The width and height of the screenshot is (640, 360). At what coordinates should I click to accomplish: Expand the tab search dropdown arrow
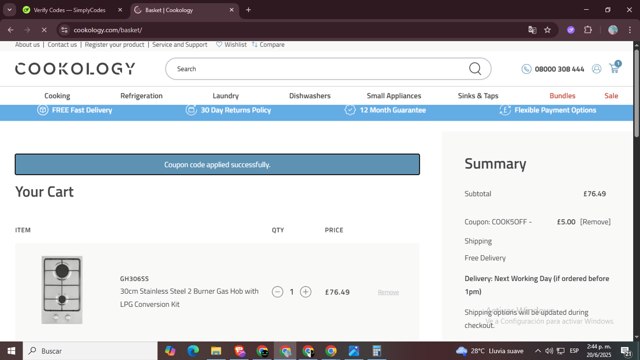coord(9,10)
